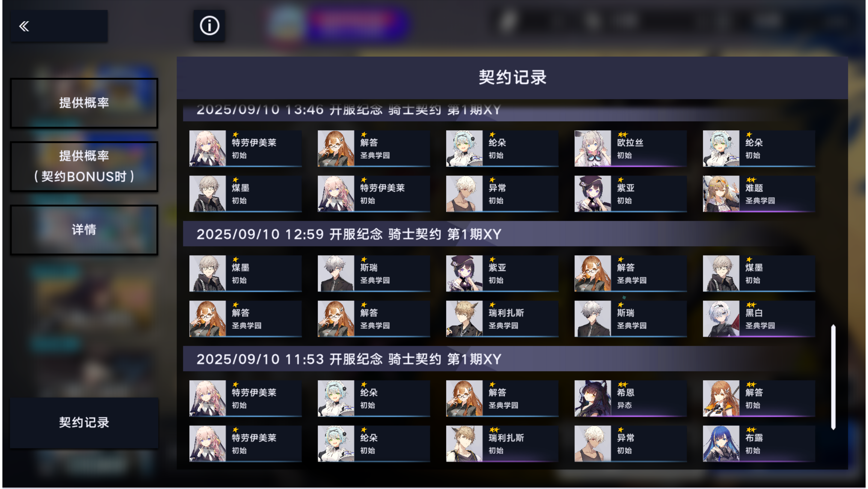Click 瑞利扎斯 圣典学园 portrait in 12:59 batch
The width and height of the screenshot is (868, 489).
coord(464,319)
